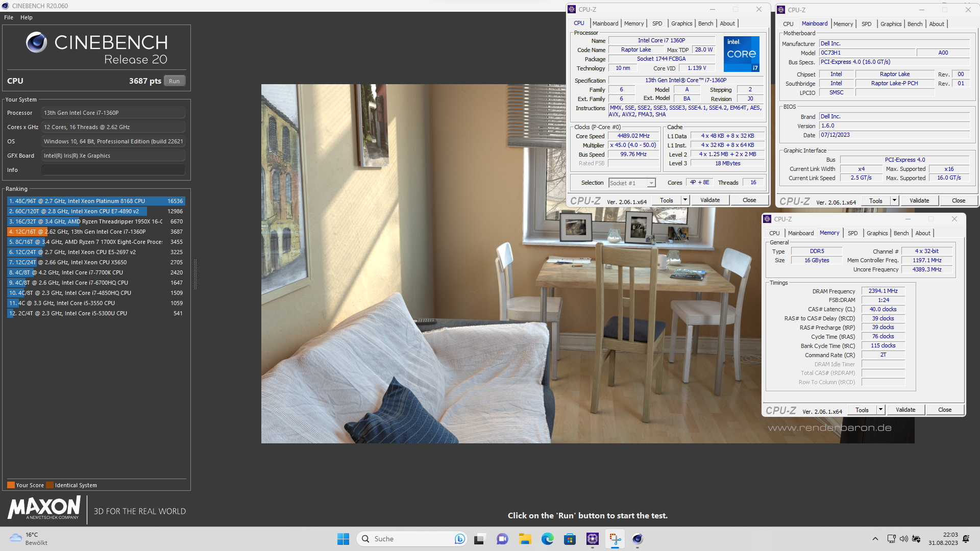This screenshot has width=980, height=551.
Task: Open the volume control tray icon
Action: 903,539
